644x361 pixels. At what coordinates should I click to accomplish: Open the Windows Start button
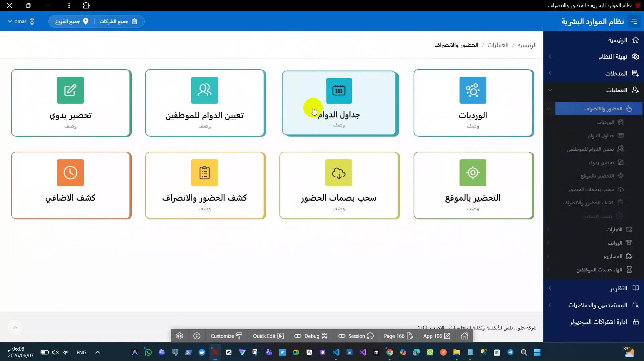(x=537, y=352)
